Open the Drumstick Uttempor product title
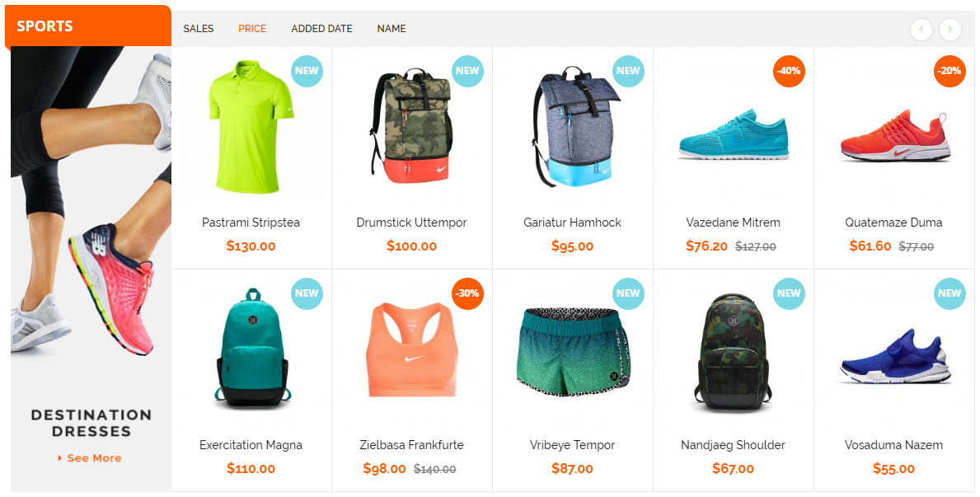 (x=412, y=223)
